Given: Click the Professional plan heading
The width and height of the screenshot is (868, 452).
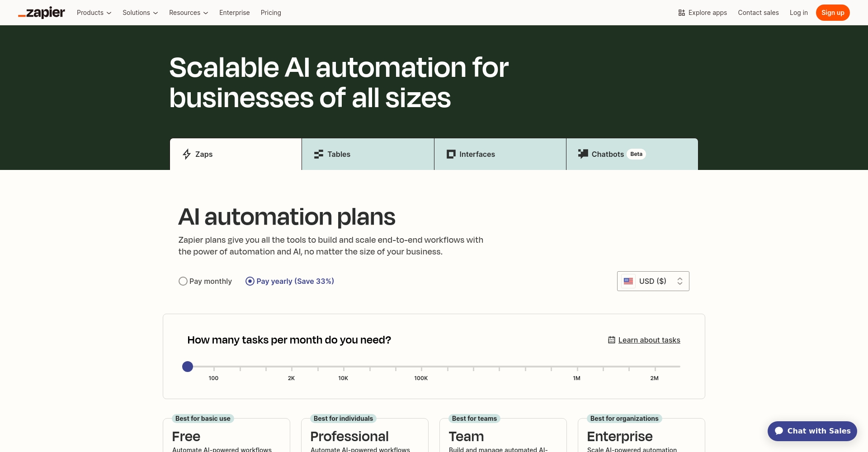Looking at the screenshot, I should (349, 437).
